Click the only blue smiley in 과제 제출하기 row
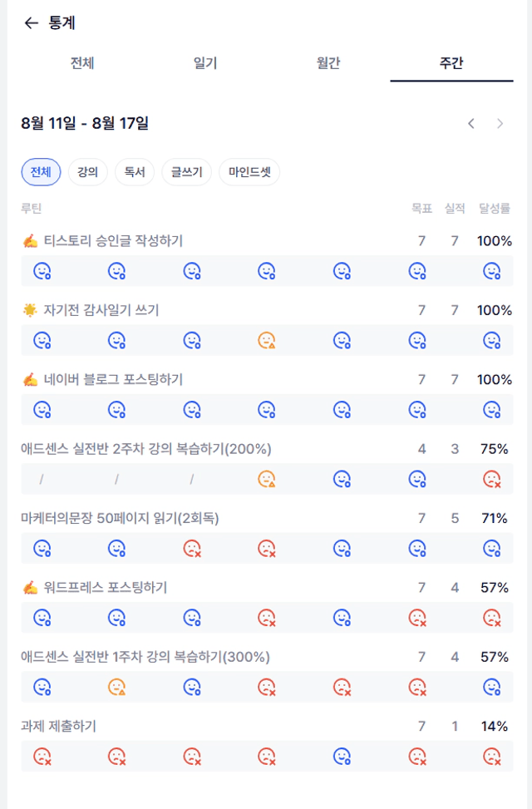The height and width of the screenshot is (809, 532). tap(342, 757)
